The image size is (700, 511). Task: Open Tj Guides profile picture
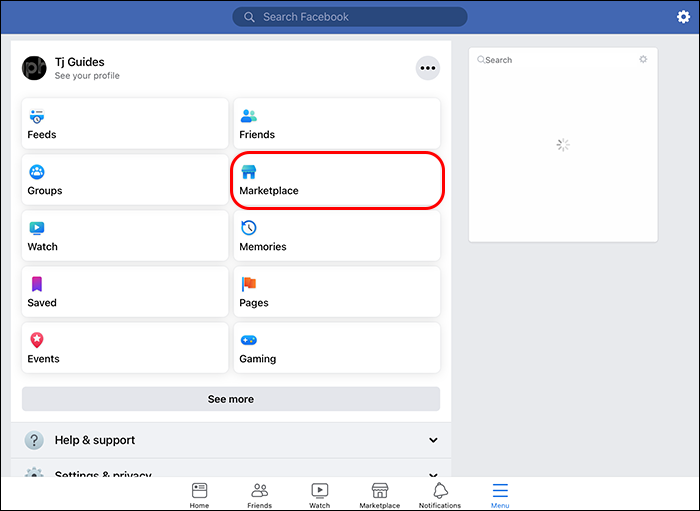(x=34, y=68)
